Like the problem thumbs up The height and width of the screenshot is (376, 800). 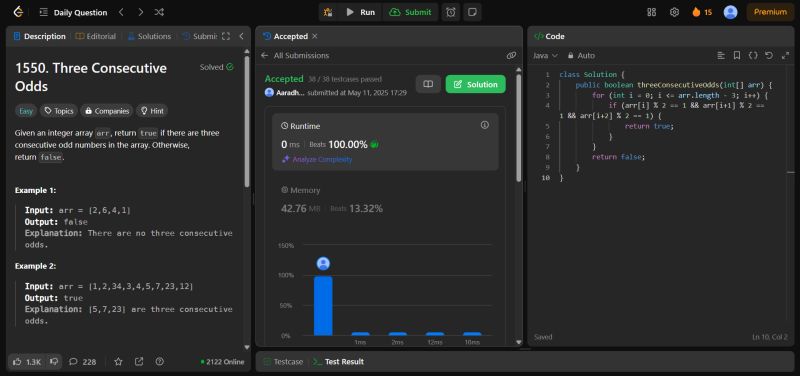coord(27,362)
